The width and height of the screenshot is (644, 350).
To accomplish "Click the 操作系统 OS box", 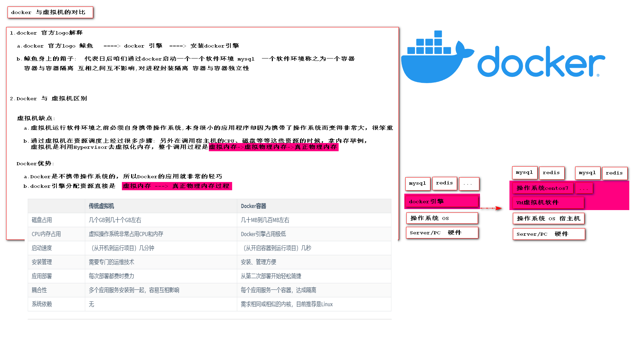I will (x=442, y=218).
